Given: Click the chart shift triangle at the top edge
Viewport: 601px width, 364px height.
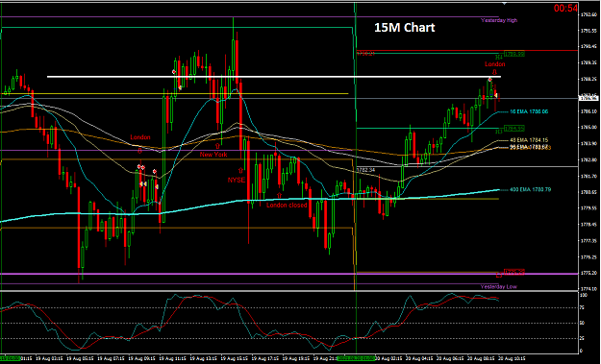Looking at the screenshot, I should [505, 3].
